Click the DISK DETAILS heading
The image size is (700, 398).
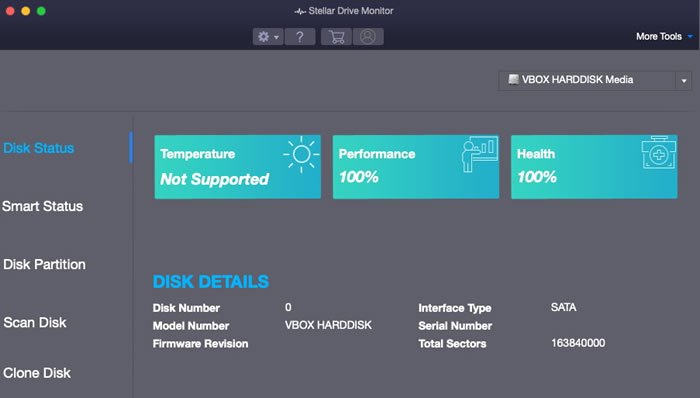pyautogui.click(x=211, y=282)
